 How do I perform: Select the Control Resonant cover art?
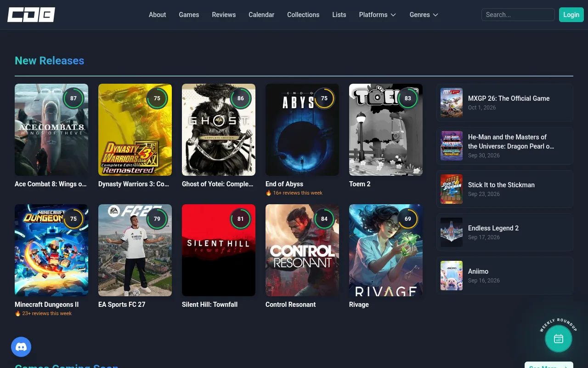(302, 250)
